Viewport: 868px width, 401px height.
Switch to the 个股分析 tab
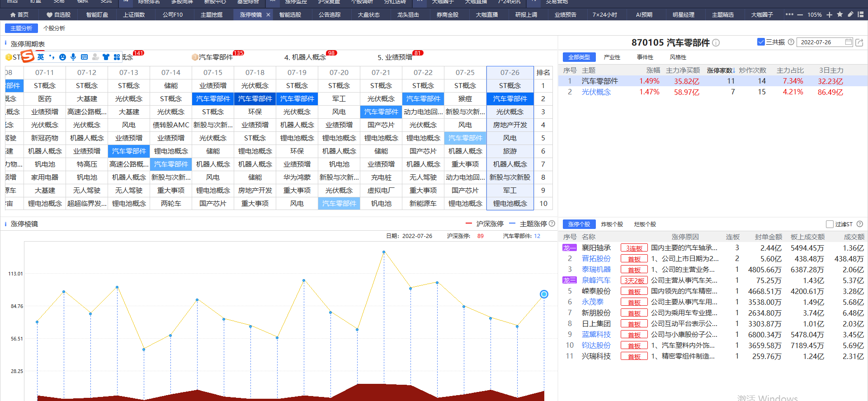coord(54,28)
